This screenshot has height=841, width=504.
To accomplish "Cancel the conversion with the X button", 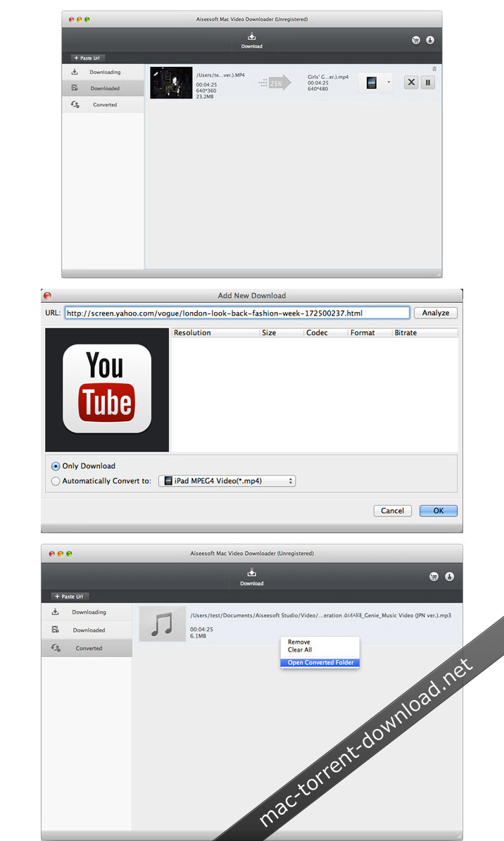I will coord(411,82).
